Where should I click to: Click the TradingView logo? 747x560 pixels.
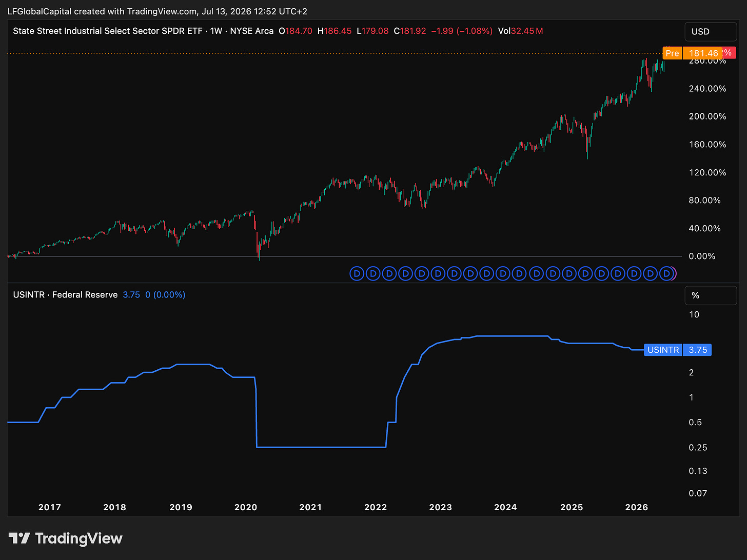pyautogui.click(x=66, y=538)
